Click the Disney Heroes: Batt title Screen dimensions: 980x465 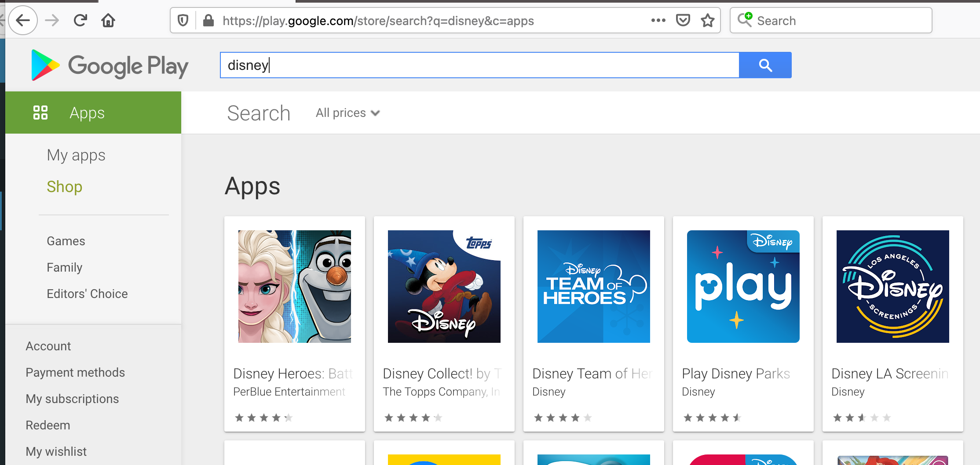(x=293, y=374)
